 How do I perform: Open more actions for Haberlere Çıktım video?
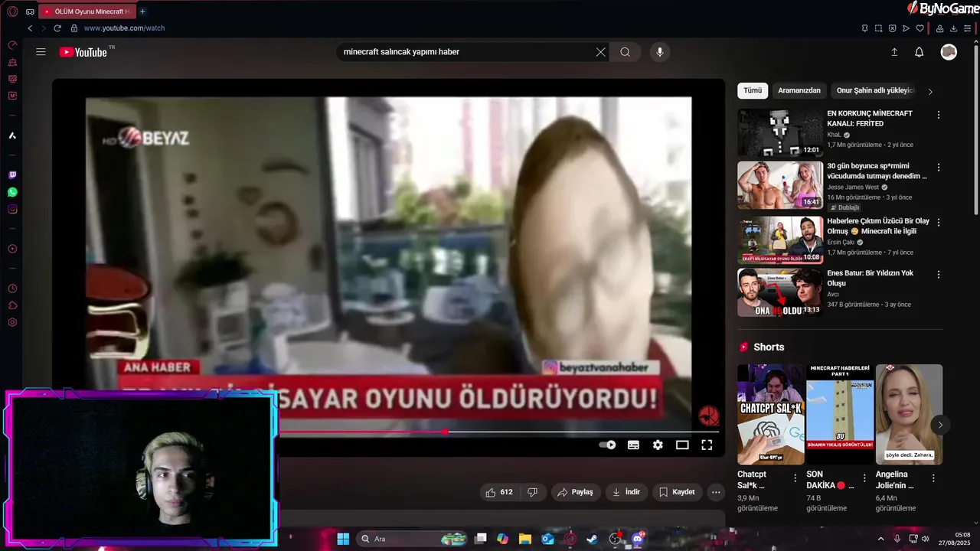tap(939, 223)
